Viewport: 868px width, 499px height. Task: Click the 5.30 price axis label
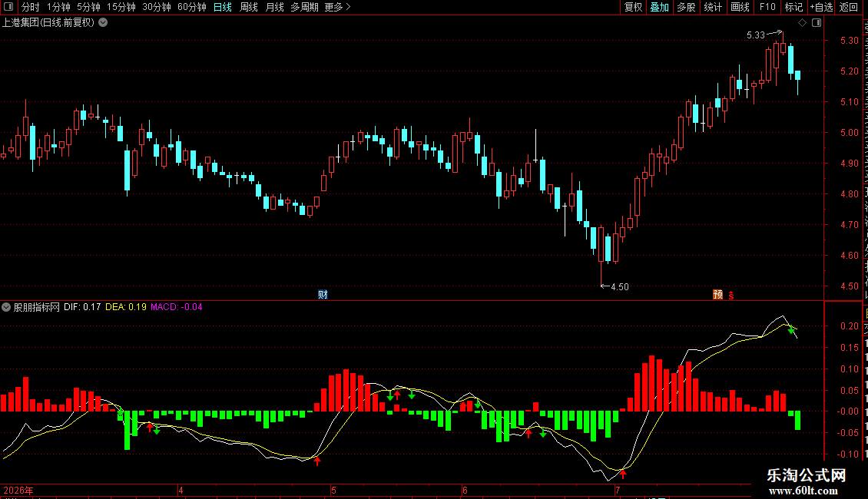[849, 41]
